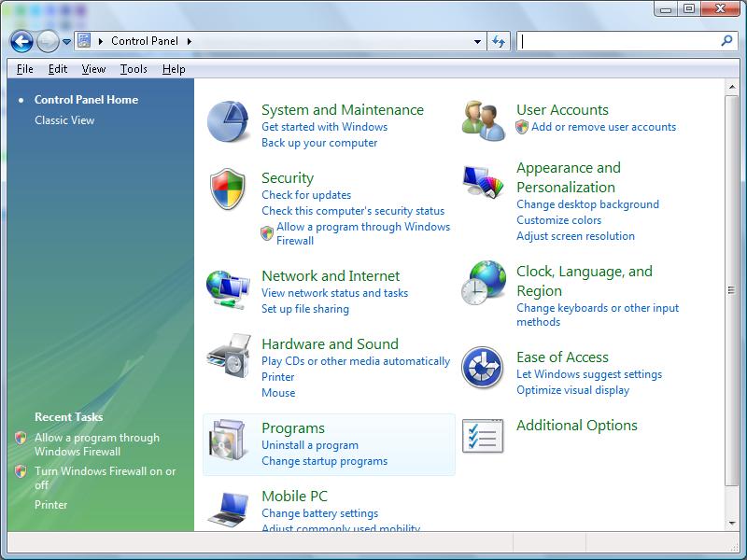Click Printer under Recent Tasks
This screenshot has height=560, width=747.
(x=50, y=505)
